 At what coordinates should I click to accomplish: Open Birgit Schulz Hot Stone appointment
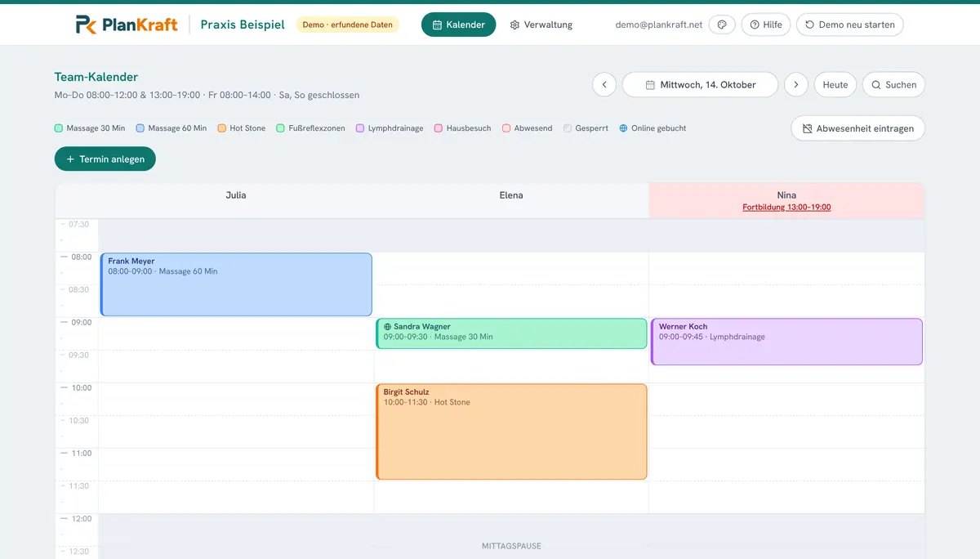(x=511, y=432)
